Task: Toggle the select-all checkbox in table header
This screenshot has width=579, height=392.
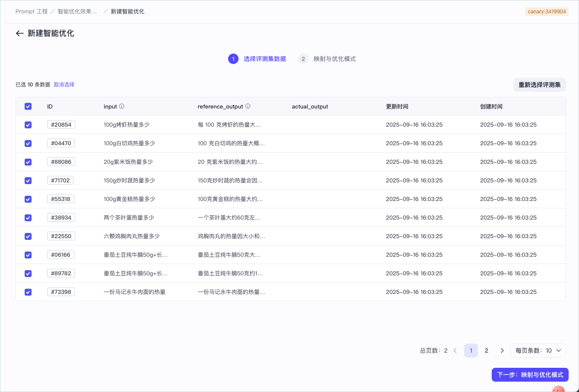Action: 28,106
